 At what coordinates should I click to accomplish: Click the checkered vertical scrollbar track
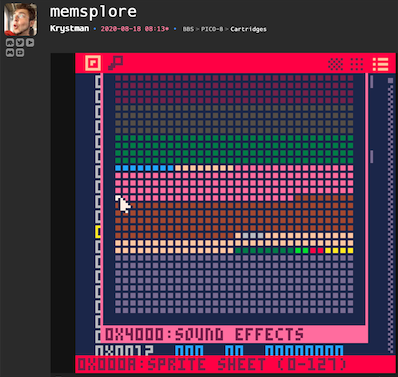390,215
